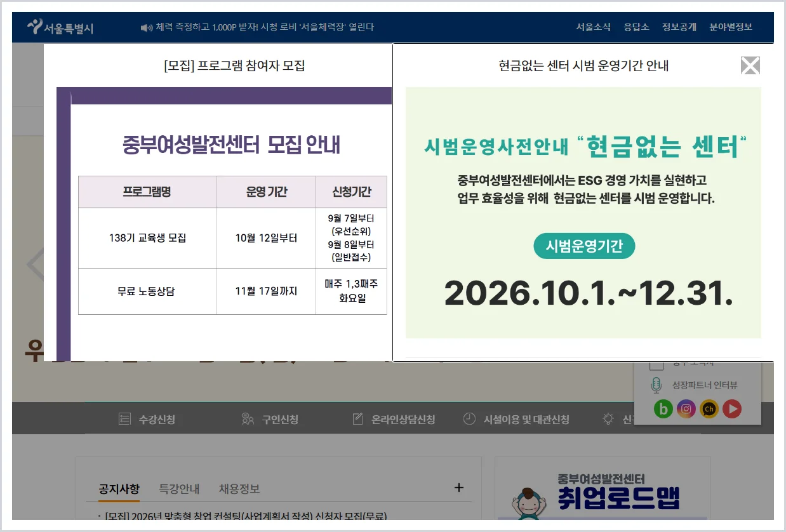Click the lightbulb icon in the gray bar
The height and width of the screenshot is (532, 786).
(x=608, y=419)
